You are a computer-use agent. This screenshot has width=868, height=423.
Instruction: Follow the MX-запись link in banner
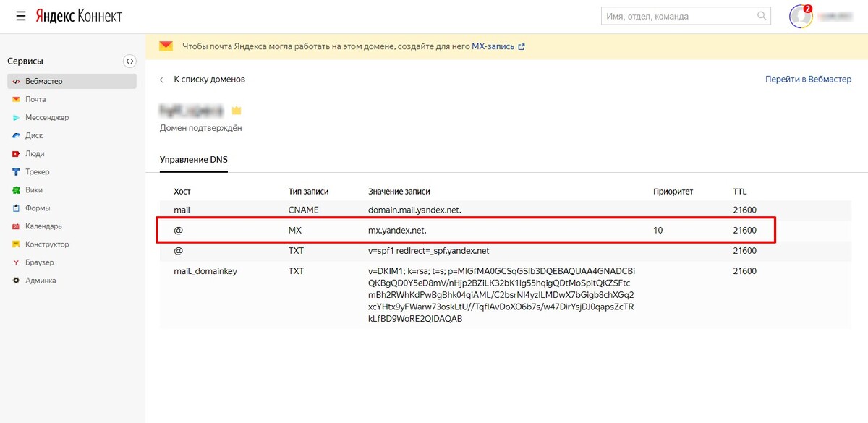click(493, 46)
